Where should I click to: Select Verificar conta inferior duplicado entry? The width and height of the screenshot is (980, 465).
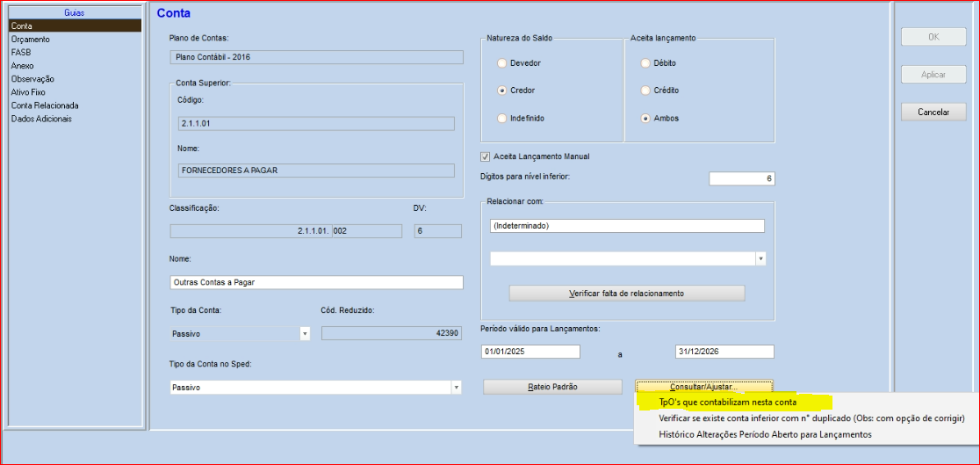[811, 418]
